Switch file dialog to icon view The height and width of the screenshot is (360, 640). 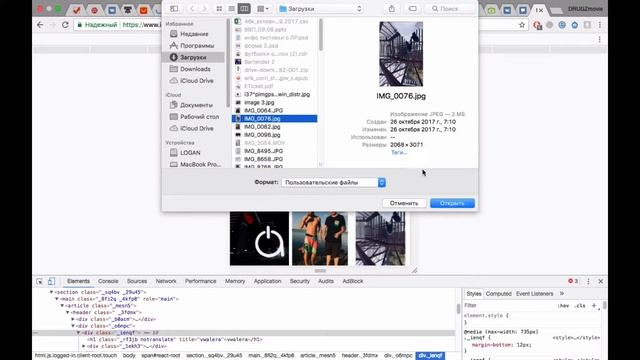click(x=219, y=9)
